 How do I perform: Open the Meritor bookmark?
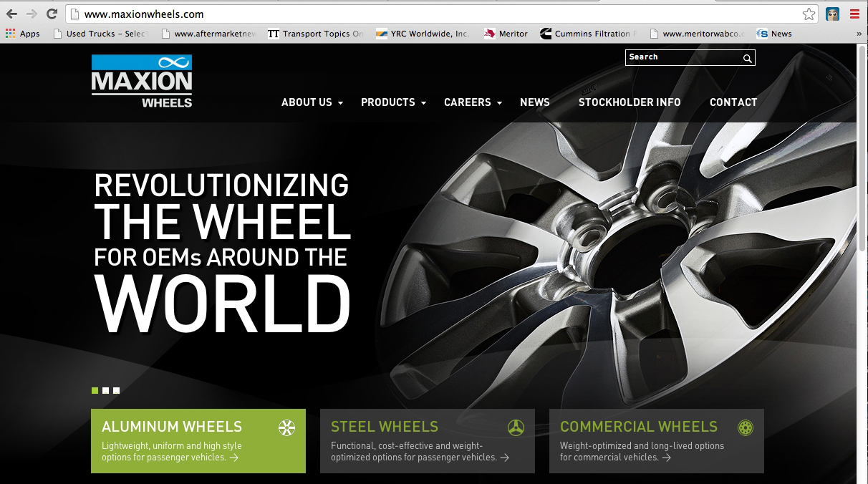coord(506,33)
